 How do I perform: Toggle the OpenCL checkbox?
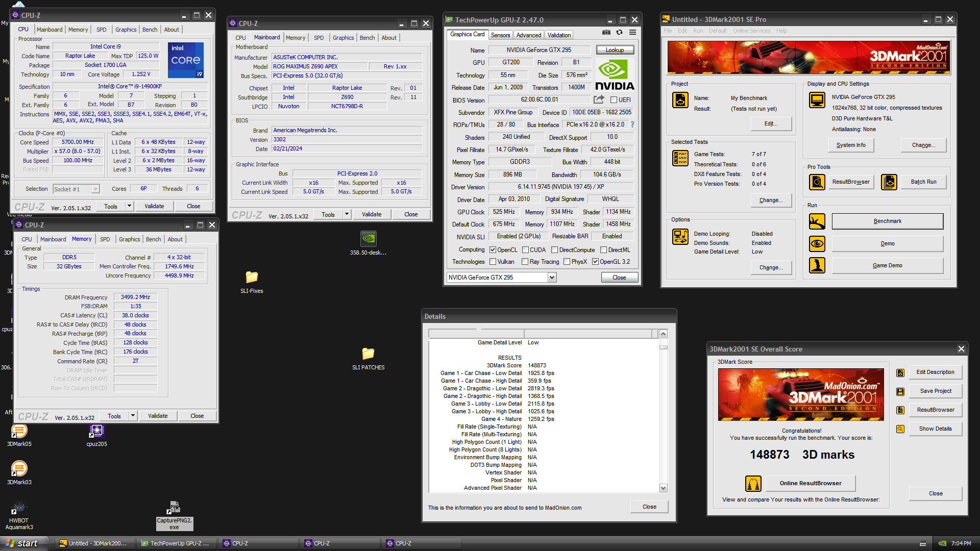point(493,250)
